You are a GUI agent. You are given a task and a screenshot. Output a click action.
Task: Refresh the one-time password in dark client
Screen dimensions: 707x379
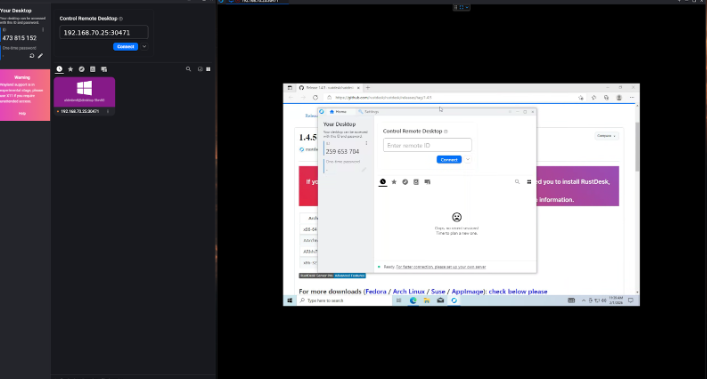(32, 56)
